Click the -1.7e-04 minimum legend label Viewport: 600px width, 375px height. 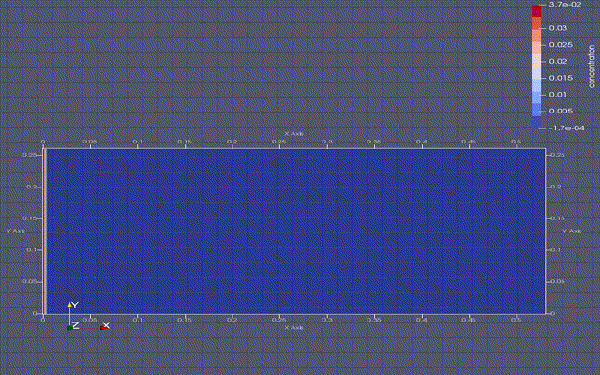click(x=566, y=128)
